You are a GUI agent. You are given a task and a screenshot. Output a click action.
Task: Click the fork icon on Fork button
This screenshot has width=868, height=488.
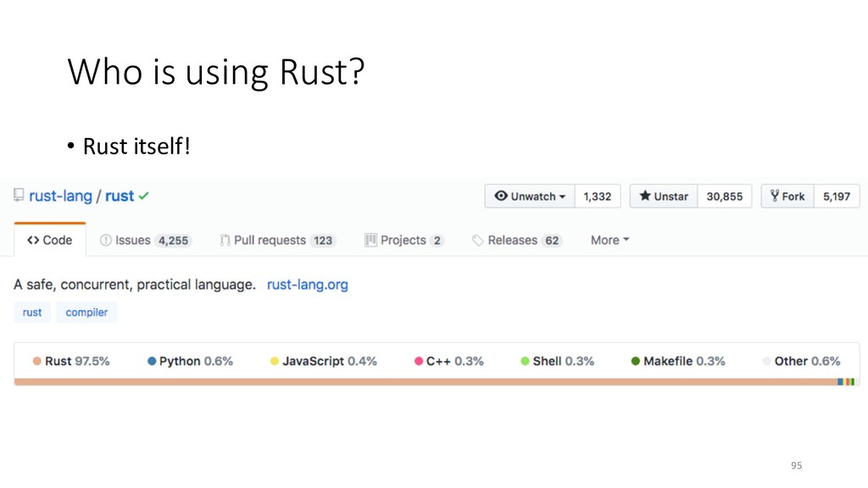point(775,196)
